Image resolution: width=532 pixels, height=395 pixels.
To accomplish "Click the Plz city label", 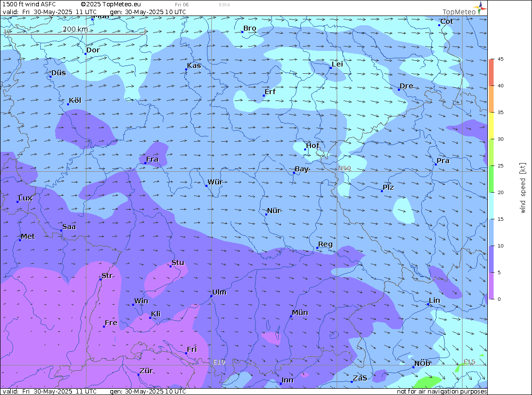I will [x=388, y=187].
